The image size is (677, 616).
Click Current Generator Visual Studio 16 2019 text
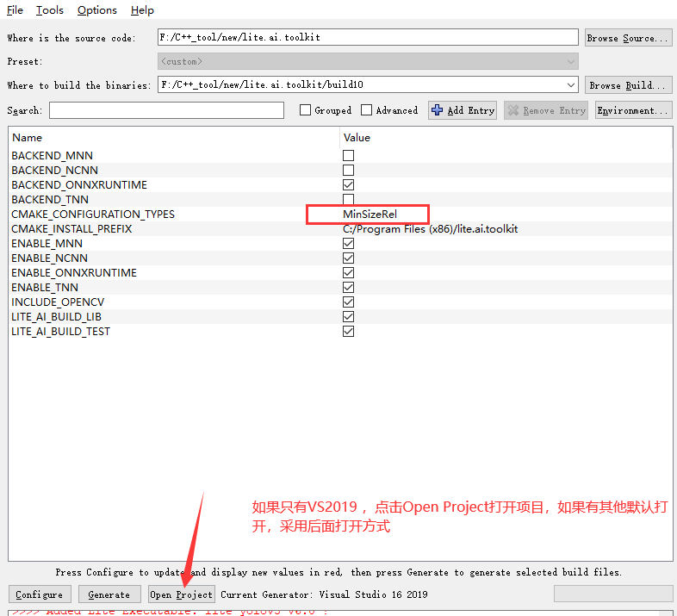click(324, 594)
